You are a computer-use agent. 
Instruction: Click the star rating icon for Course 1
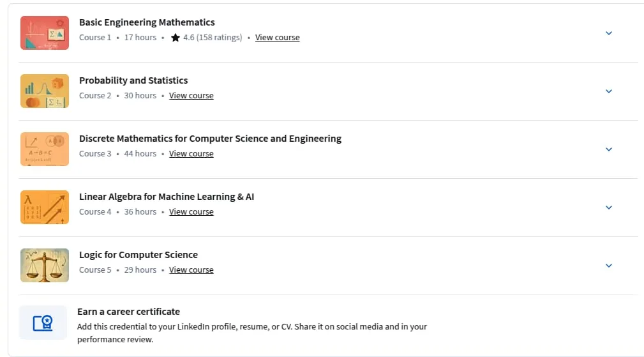tap(176, 38)
